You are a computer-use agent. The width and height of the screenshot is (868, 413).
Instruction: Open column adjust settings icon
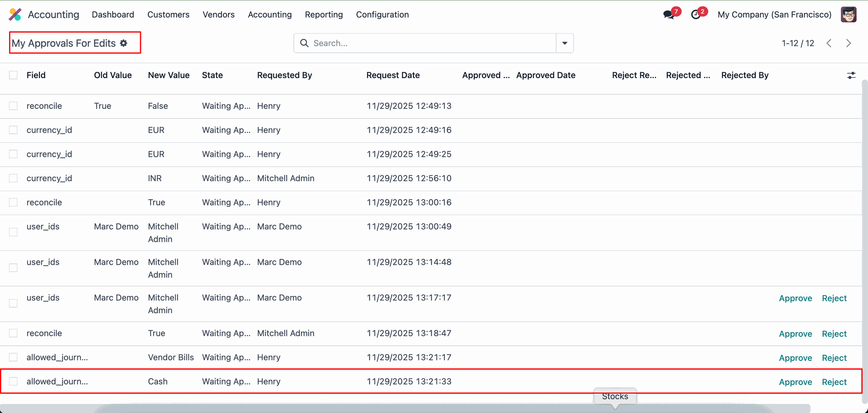pyautogui.click(x=851, y=75)
